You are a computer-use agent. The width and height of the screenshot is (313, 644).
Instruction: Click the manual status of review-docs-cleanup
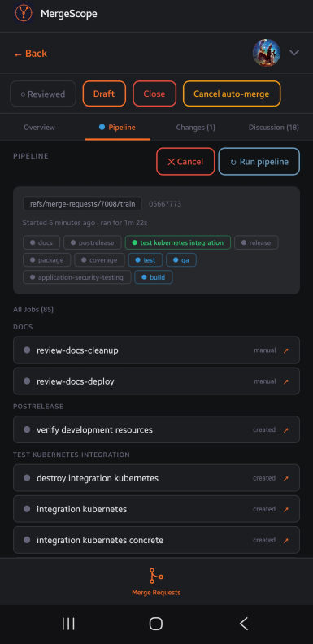(x=265, y=350)
